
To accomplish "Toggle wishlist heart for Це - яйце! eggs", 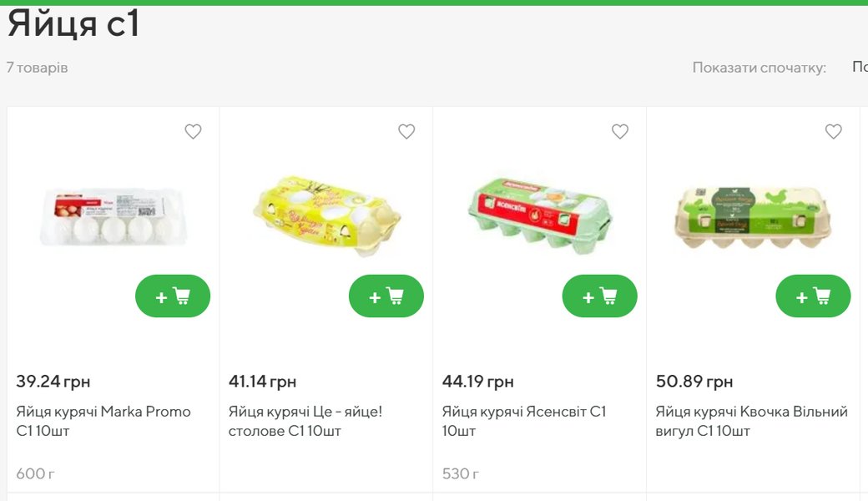I will 406,132.
